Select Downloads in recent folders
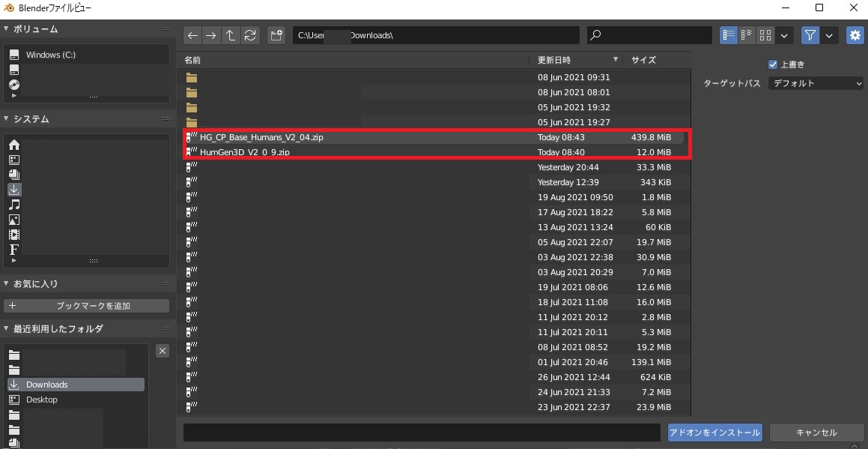This screenshot has width=868, height=449. [76, 385]
